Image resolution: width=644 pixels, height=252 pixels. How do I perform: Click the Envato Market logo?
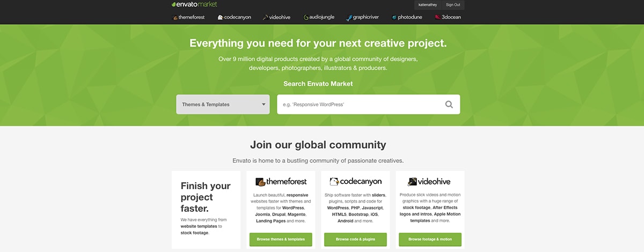pos(194,4)
